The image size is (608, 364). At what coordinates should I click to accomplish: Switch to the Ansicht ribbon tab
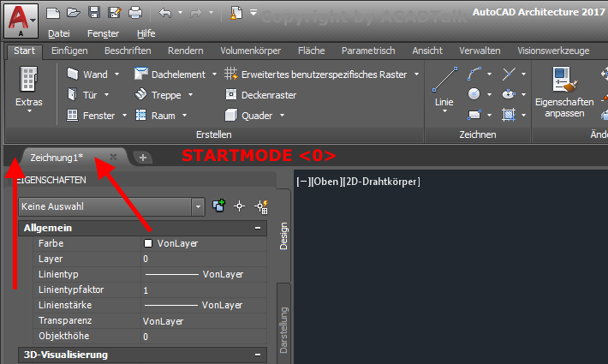[427, 51]
